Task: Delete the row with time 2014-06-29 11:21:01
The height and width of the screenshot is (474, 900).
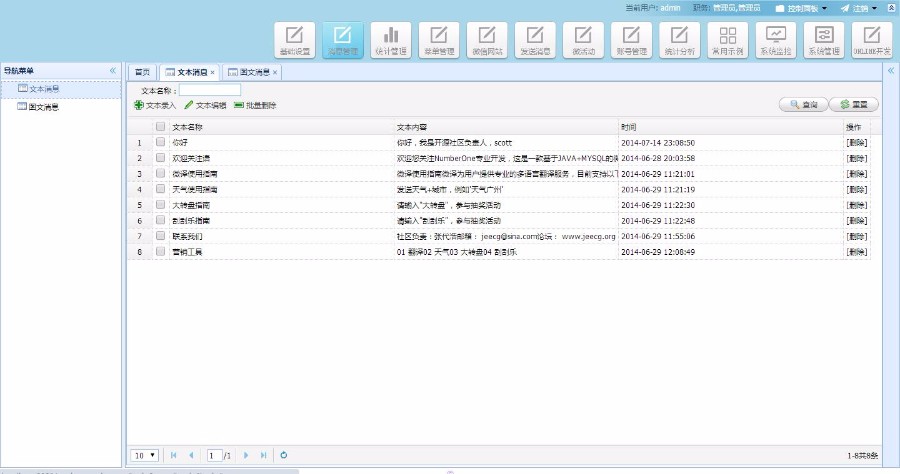Action: 856,173
